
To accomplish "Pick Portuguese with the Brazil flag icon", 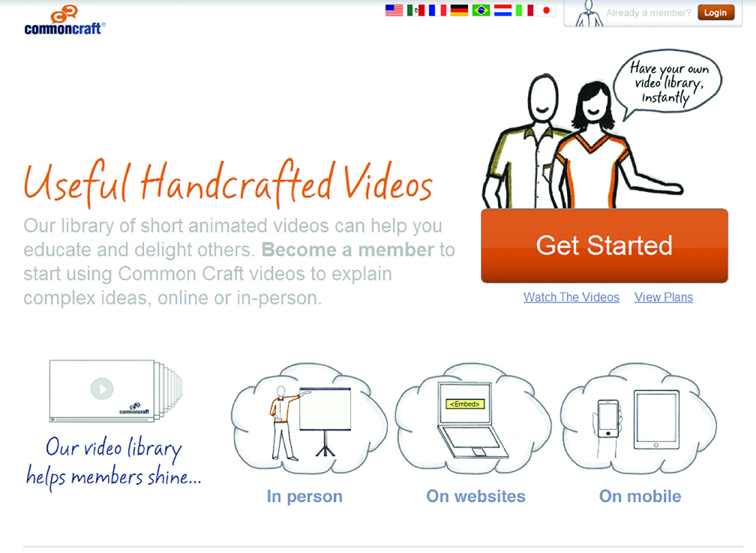I will [x=481, y=11].
